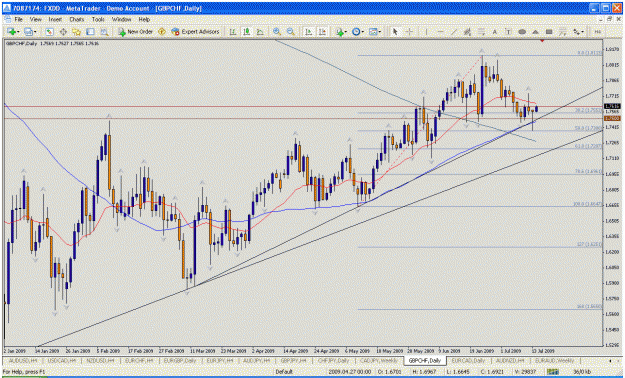Switch to the EURCAD,Daily chart tab
625x378 pixels.
pos(468,361)
